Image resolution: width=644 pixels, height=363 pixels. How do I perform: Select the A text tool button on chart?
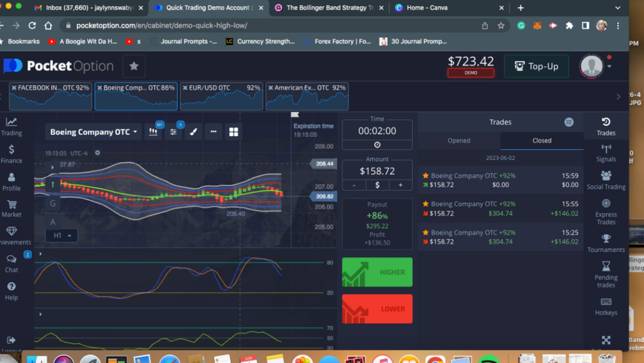pos(53,222)
